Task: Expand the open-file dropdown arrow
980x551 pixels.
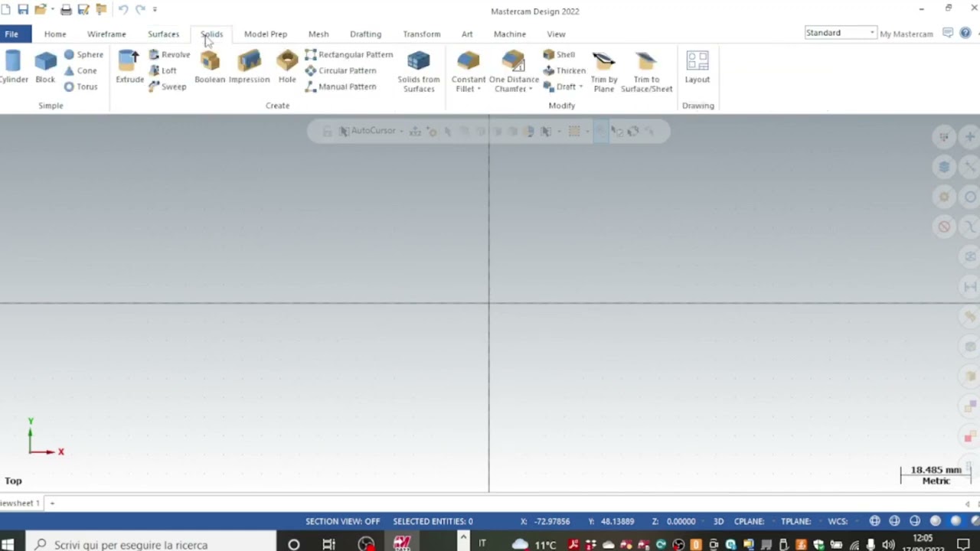Action: coord(52,9)
